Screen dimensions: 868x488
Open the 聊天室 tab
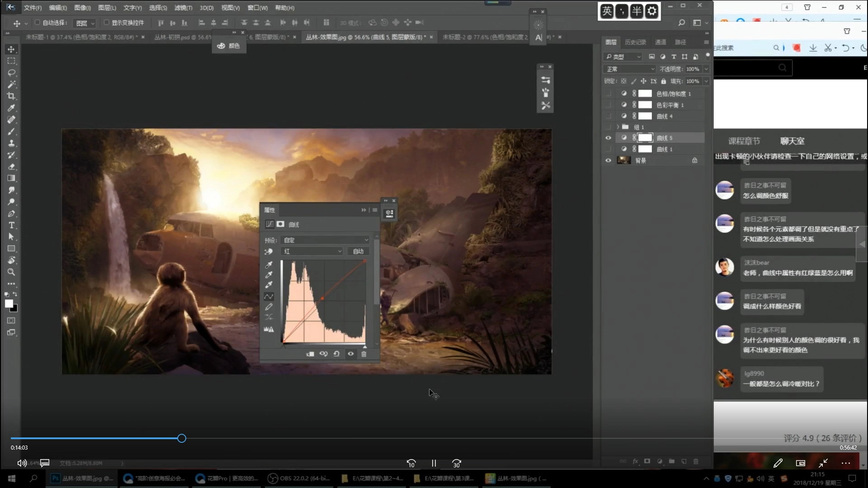coord(792,141)
